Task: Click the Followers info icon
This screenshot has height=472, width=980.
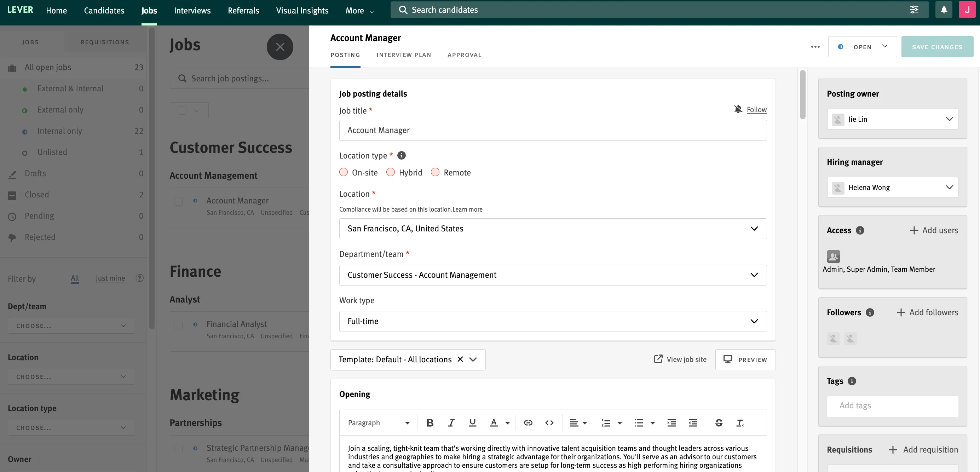Action: point(870,313)
